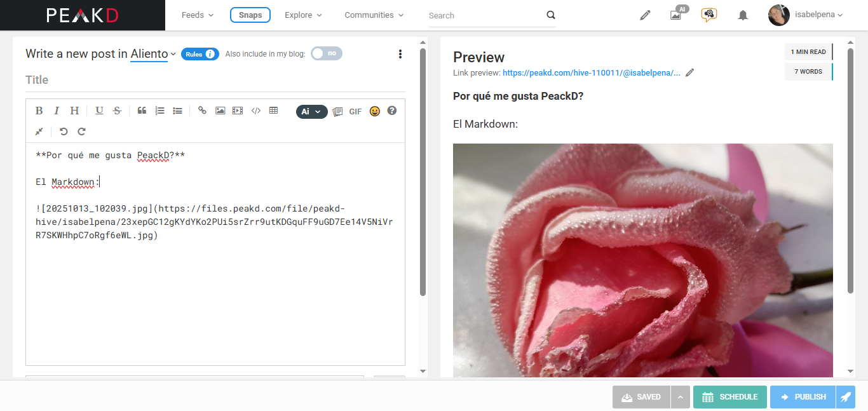868x411 pixels.
Task: Expand save options arrow next to Saved
Action: pyautogui.click(x=680, y=397)
